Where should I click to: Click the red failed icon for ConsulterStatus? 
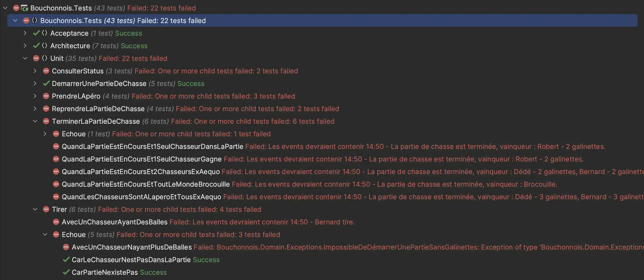click(x=46, y=71)
